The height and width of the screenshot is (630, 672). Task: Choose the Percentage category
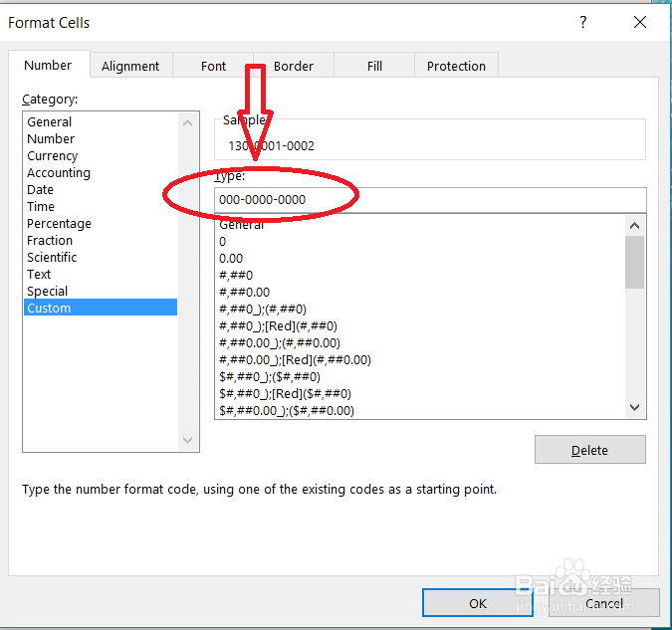tap(59, 224)
